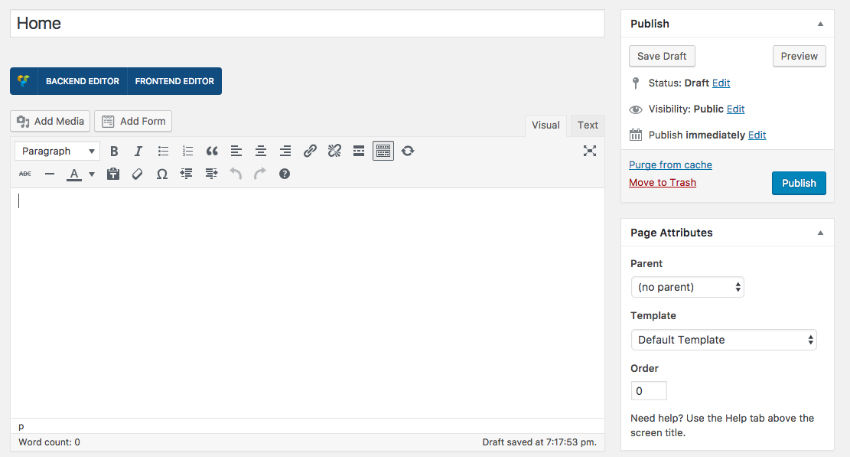The width and height of the screenshot is (850, 457).
Task: Open the text color dropdown arrow
Action: click(92, 174)
